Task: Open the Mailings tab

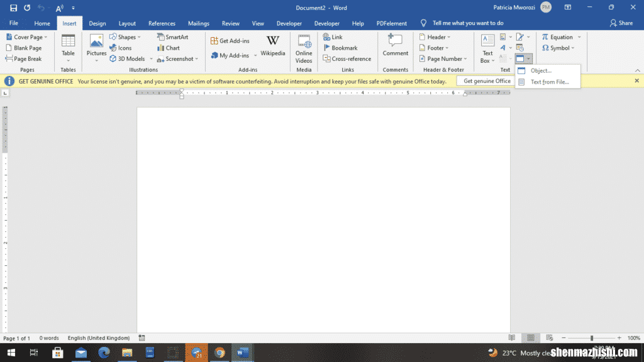Action: pyautogui.click(x=198, y=23)
